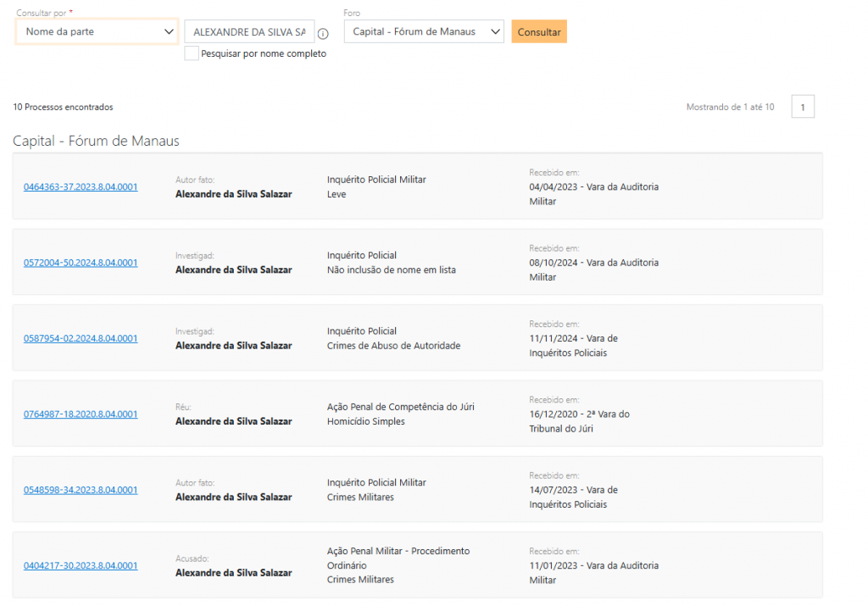Go to results page 1
Screen dimensions: 868x606
[x=803, y=107]
